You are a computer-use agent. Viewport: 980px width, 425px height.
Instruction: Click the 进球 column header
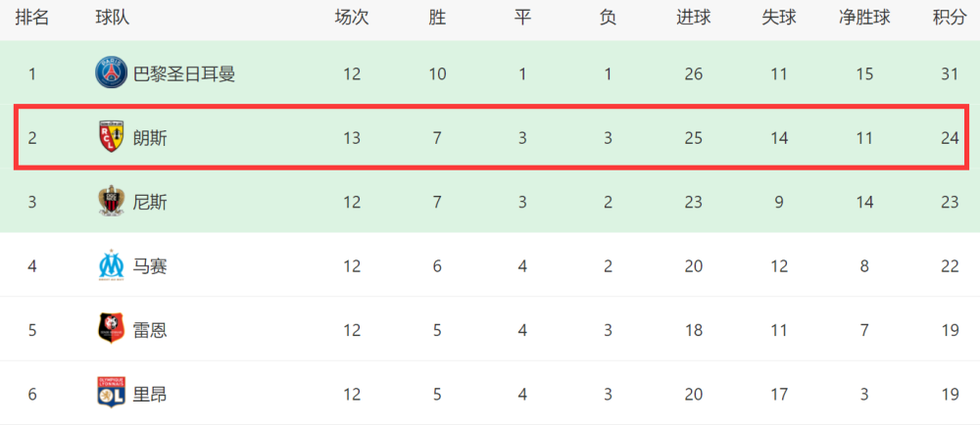point(693,18)
